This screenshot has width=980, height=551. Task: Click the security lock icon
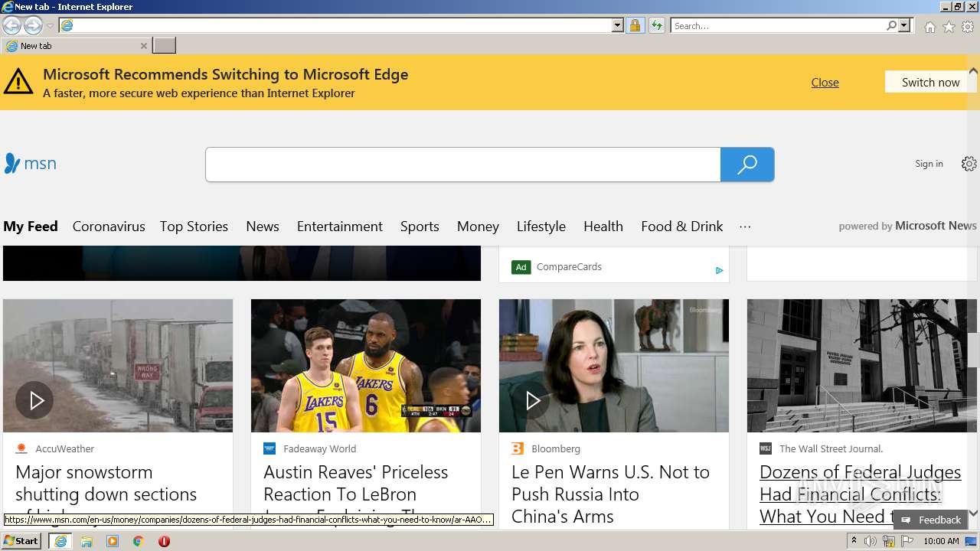tap(635, 25)
